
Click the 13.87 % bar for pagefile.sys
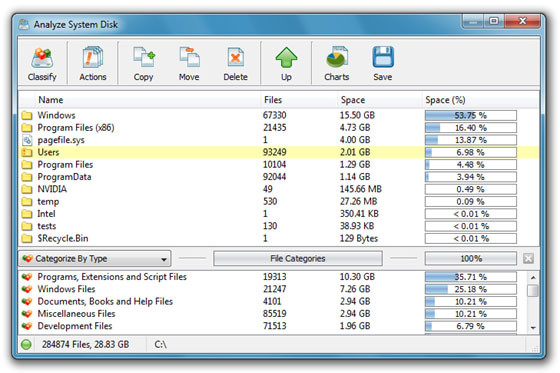[x=471, y=140]
